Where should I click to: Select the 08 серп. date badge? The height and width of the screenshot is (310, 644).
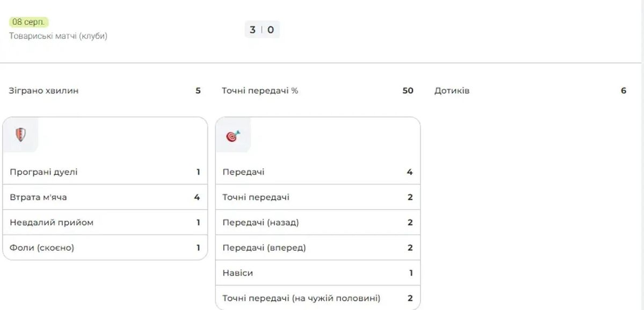29,22
